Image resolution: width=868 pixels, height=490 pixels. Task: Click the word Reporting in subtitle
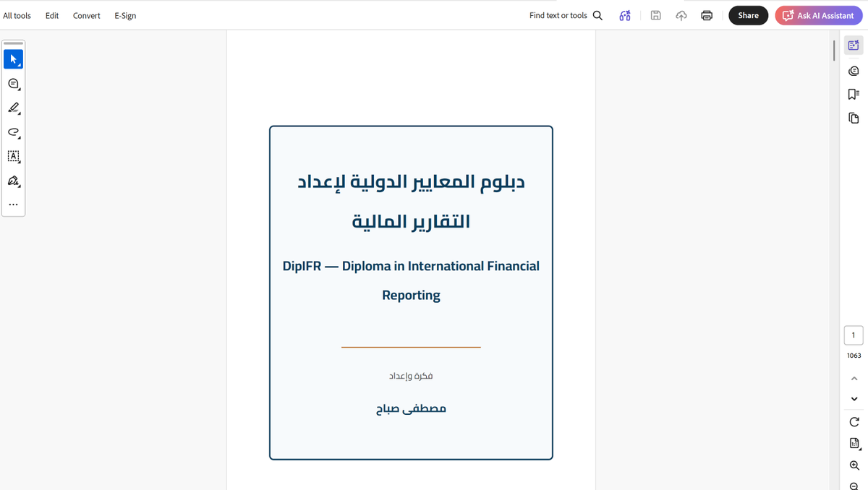click(411, 295)
